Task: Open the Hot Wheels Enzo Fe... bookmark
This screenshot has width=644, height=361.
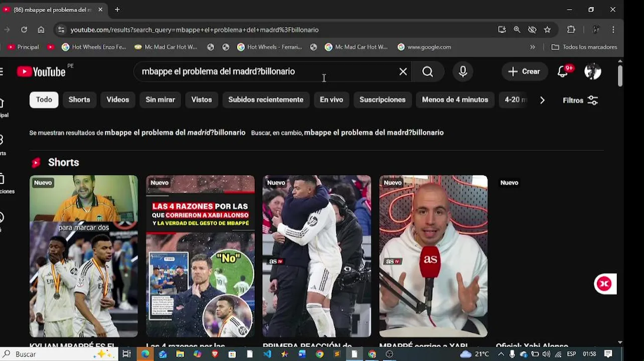Action: [x=94, y=47]
